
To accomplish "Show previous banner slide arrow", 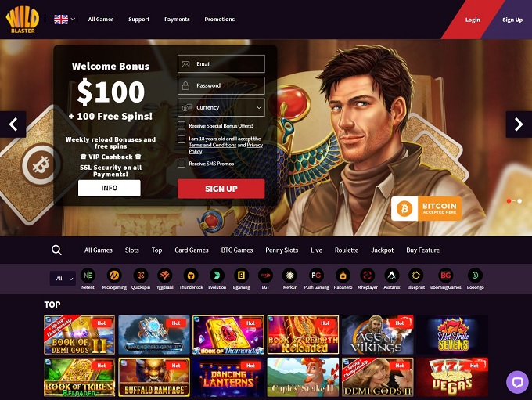I will (13, 124).
